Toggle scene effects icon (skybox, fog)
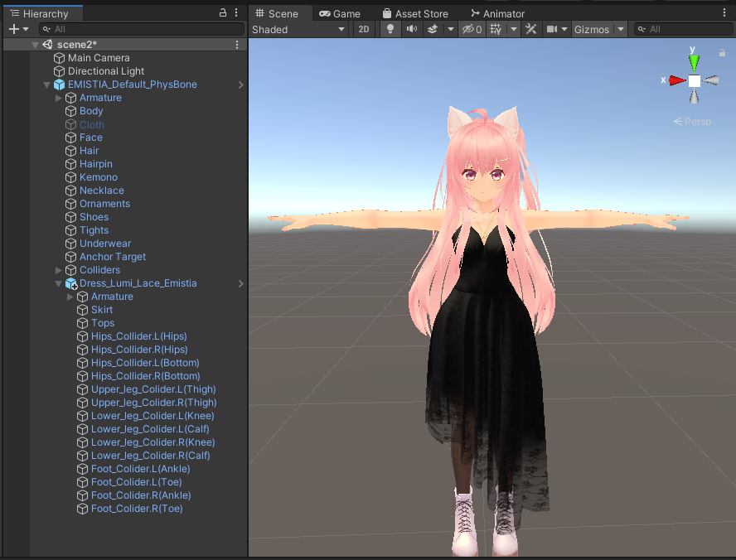 [433, 29]
